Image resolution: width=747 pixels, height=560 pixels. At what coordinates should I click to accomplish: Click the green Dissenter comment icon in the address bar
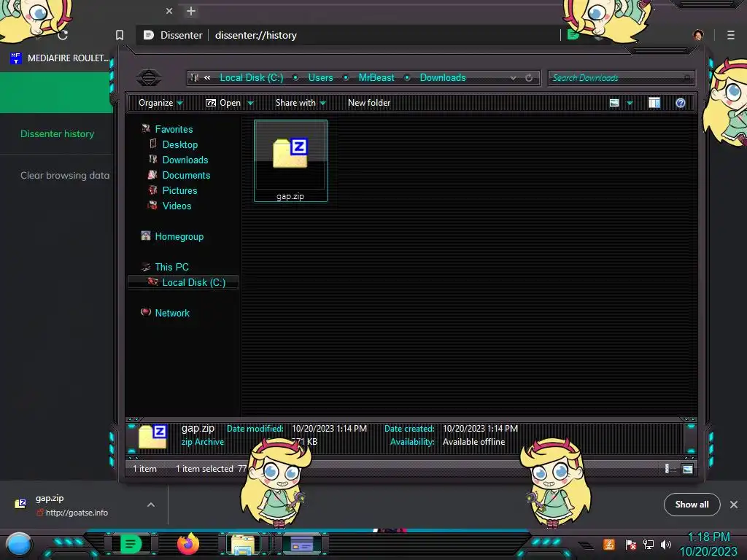pyautogui.click(x=573, y=35)
